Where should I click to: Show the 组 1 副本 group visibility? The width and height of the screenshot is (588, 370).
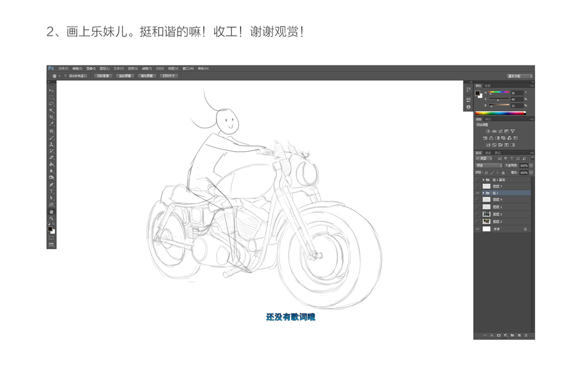(x=478, y=179)
